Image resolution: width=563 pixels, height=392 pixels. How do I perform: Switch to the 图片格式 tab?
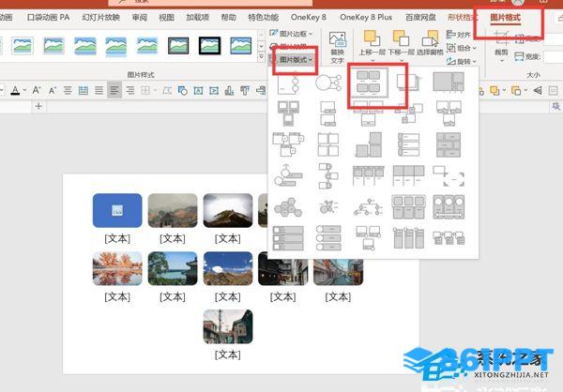click(x=505, y=17)
